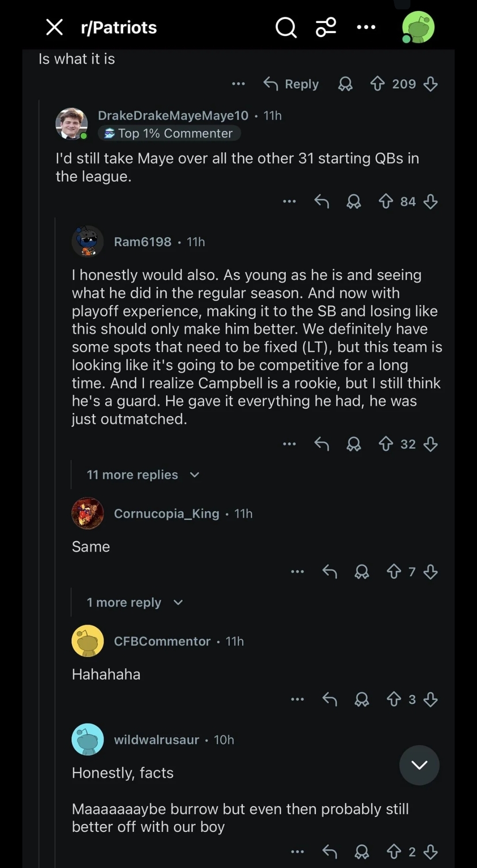Downvote the CFBCommentor Hahahaha comment
This screenshot has width=477, height=868.
pyautogui.click(x=431, y=699)
